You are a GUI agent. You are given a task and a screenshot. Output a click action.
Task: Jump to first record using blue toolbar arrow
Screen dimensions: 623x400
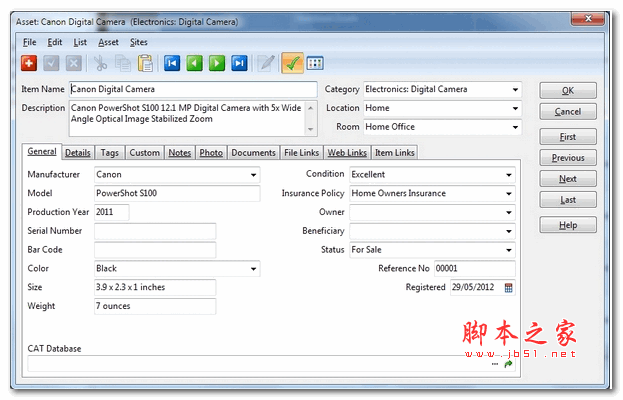[x=173, y=63]
